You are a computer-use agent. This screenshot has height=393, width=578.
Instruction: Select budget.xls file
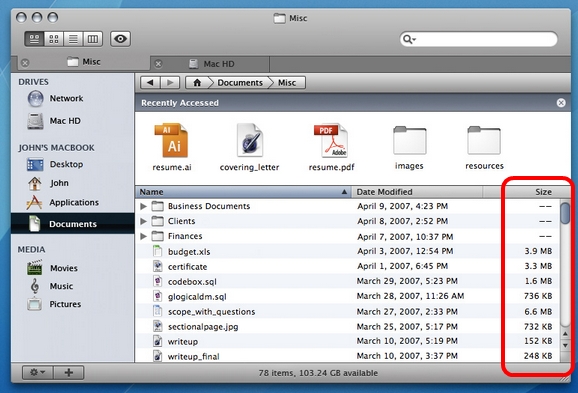(x=348, y=251)
